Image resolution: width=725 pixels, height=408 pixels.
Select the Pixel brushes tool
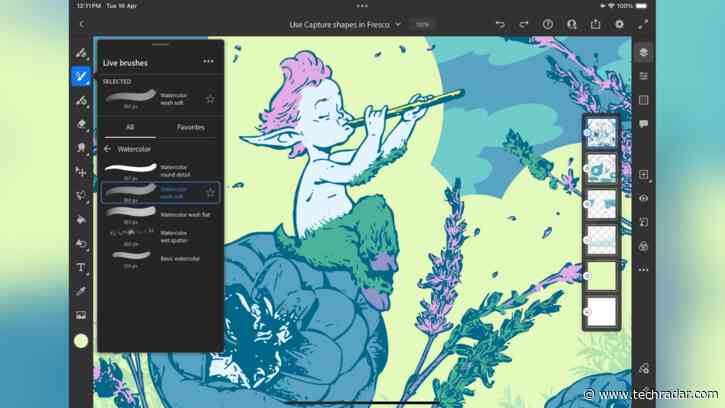pos(81,53)
